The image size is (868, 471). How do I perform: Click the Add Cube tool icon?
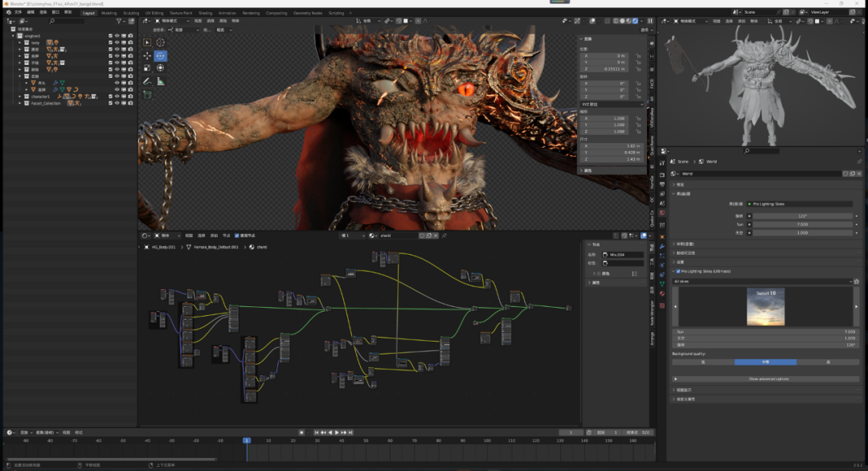[147, 94]
